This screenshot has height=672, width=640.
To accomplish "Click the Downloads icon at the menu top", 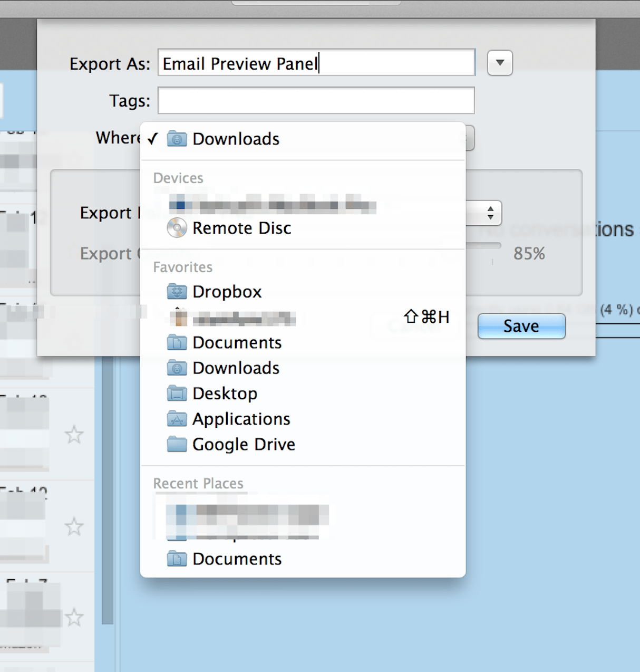I will (177, 139).
